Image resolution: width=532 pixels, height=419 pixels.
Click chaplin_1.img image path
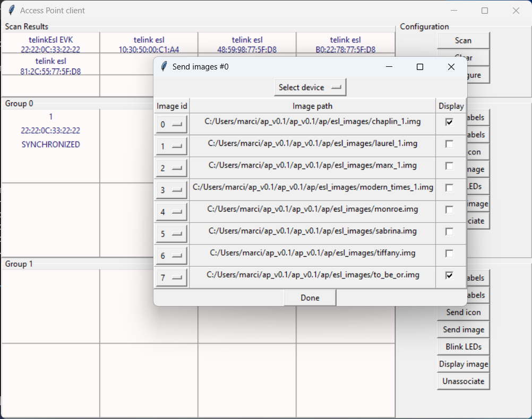(x=313, y=121)
